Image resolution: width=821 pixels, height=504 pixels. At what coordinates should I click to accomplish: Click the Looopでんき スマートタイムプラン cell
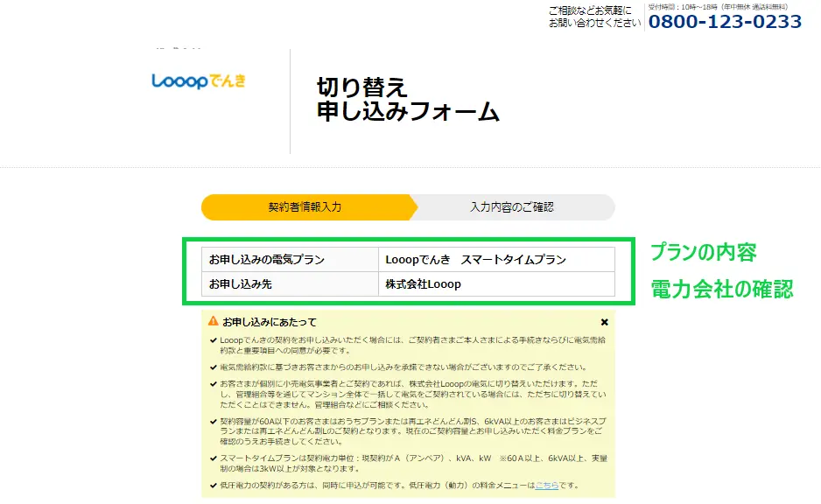pyautogui.click(x=496, y=260)
